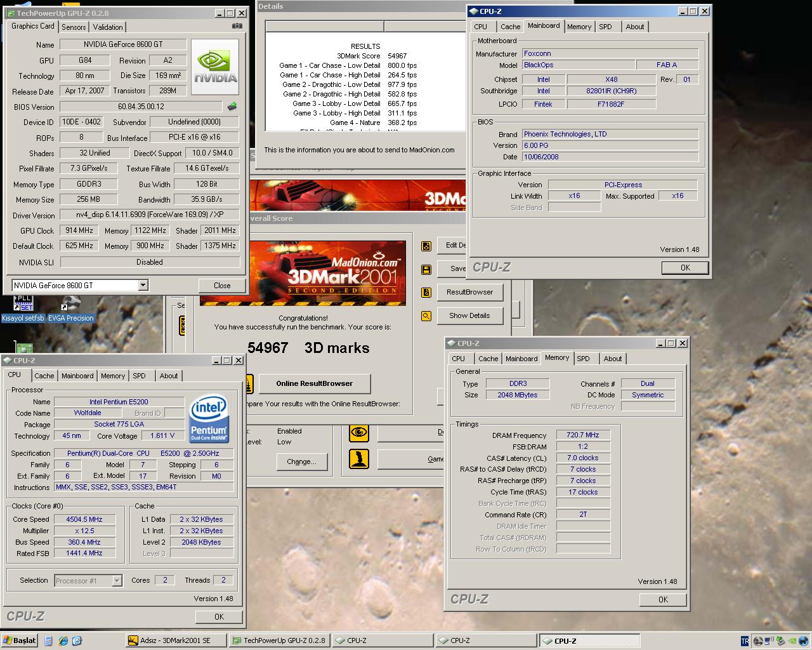812x650 pixels.
Task: Click the joystick Game icon in 3DMark
Action: pyautogui.click(x=359, y=458)
